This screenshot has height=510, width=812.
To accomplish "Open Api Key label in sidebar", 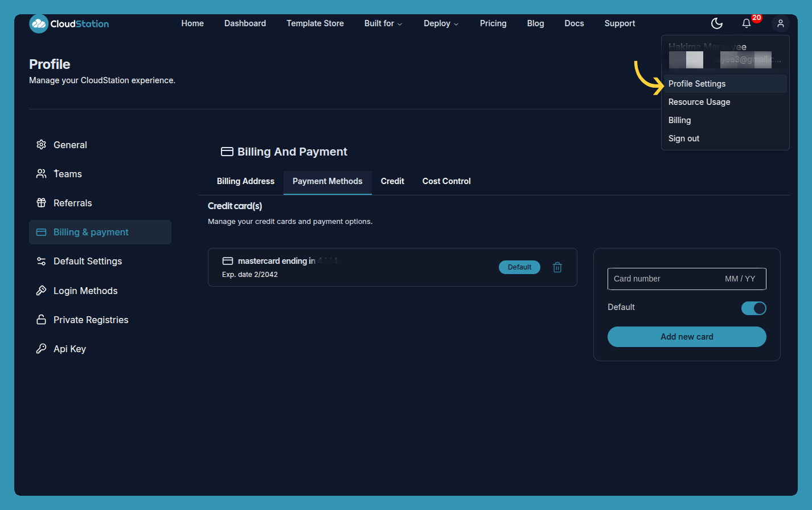I will [x=69, y=349].
